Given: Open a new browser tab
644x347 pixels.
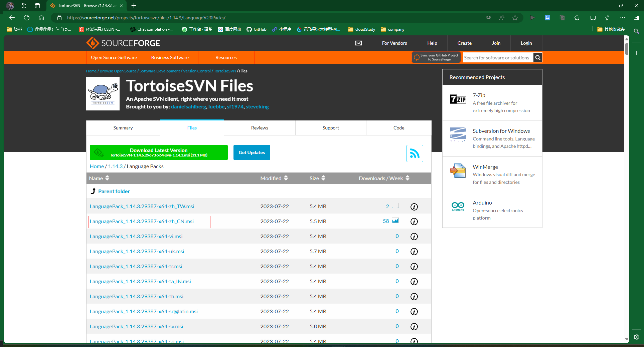Looking at the screenshot, I should click(x=134, y=6).
